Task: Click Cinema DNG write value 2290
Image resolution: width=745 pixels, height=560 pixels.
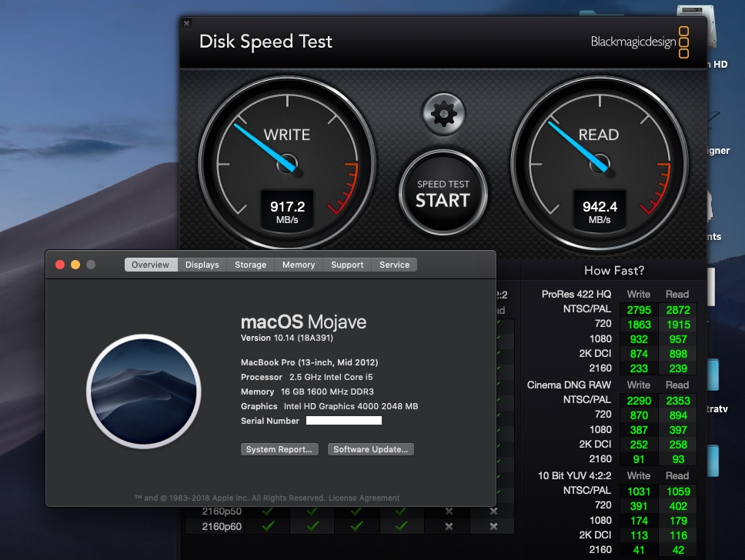Action: [639, 401]
